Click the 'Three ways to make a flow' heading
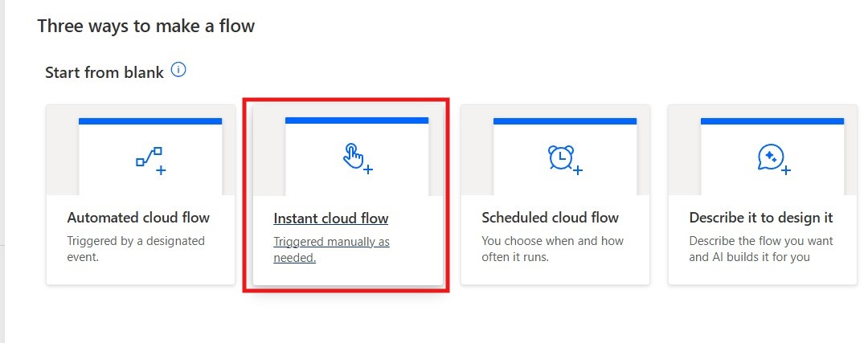Image resolution: width=868 pixels, height=343 pixels. point(145,26)
